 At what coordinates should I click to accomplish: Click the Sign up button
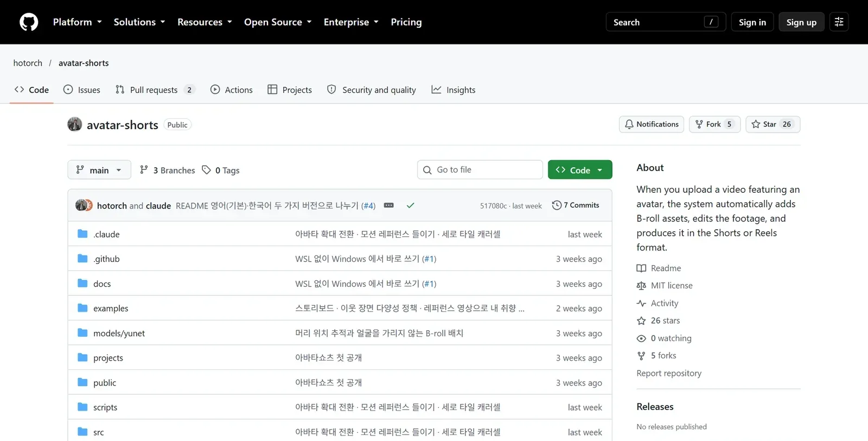coord(801,22)
